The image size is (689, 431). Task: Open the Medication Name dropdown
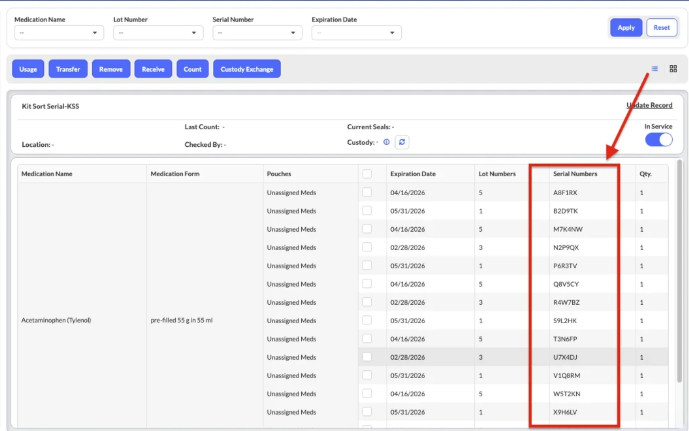(x=59, y=33)
